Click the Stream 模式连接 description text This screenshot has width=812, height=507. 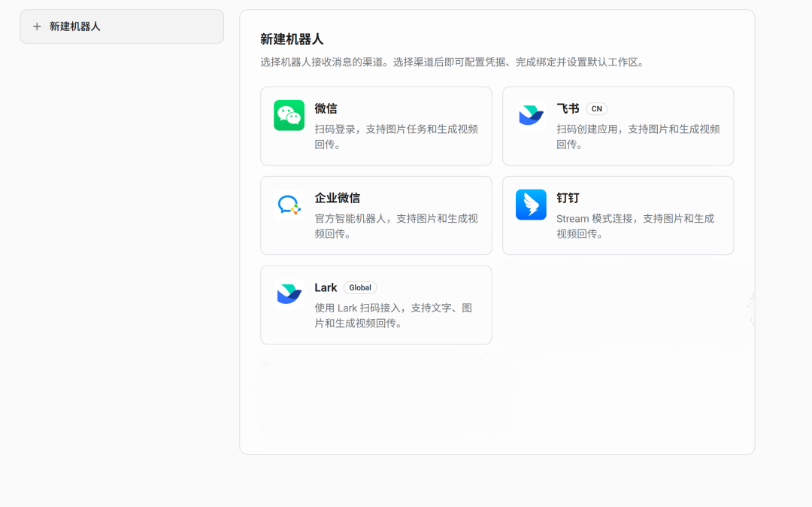click(x=635, y=226)
